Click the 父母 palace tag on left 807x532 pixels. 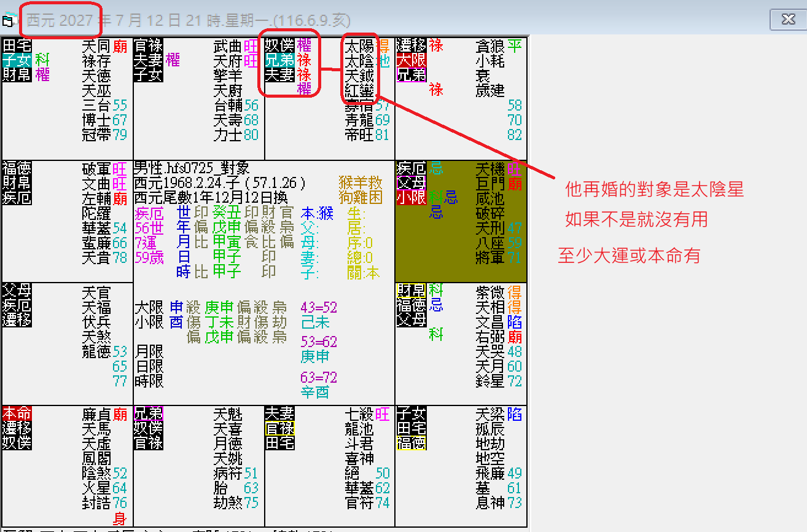[17, 293]
